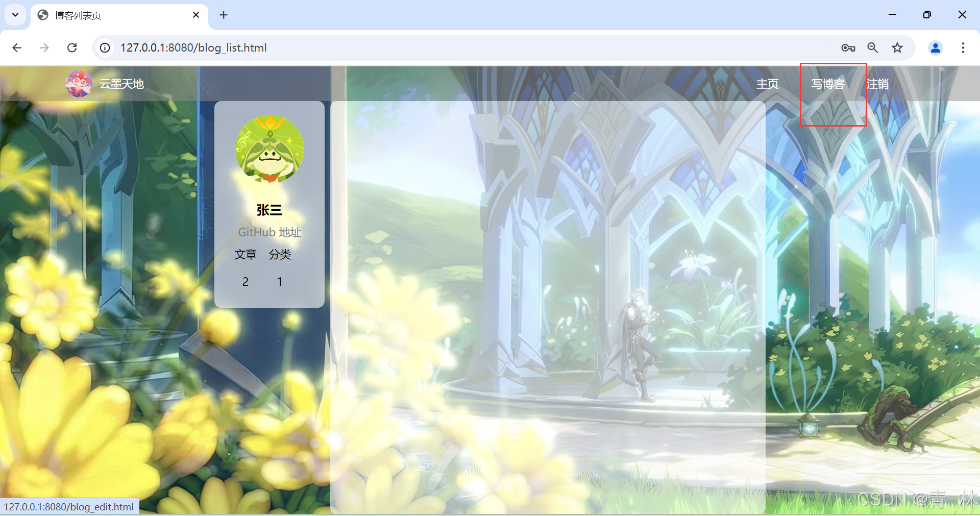The width and height of the screenshot is (980, 516).
Task: Select the 博客列表页 tab
Action: [119, 15]
